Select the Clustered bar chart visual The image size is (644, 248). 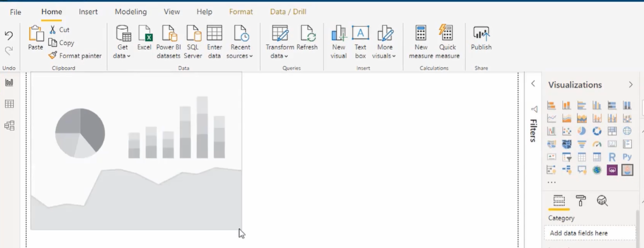pos(582,105)
